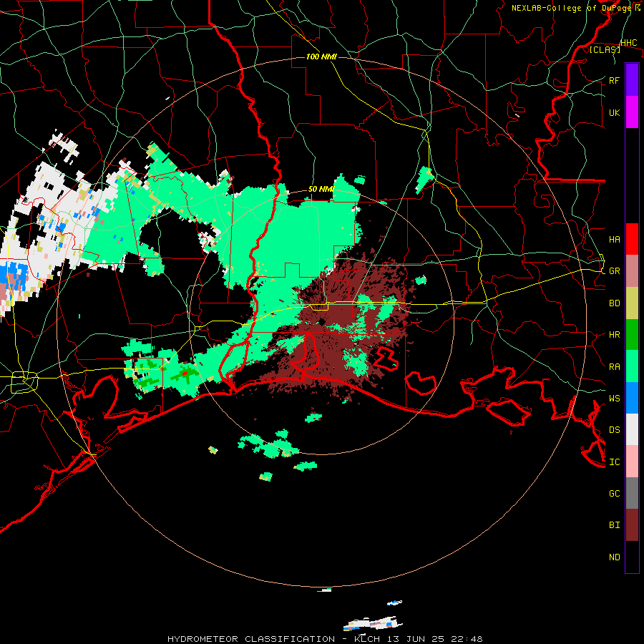
Task: Click the HR dark green swatch
Action: click(632, 335)
